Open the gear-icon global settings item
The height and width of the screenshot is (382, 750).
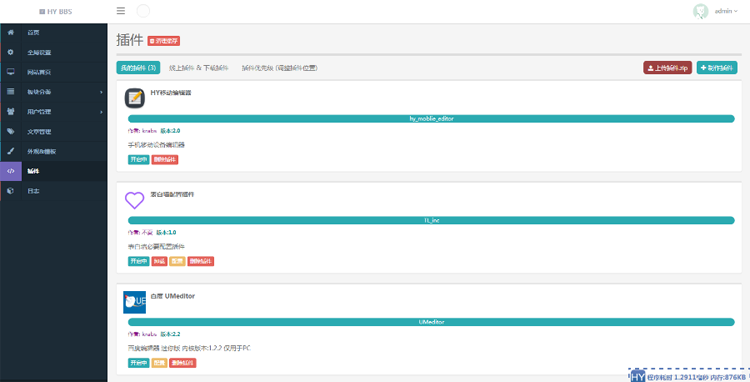click(x=11, y=52)
